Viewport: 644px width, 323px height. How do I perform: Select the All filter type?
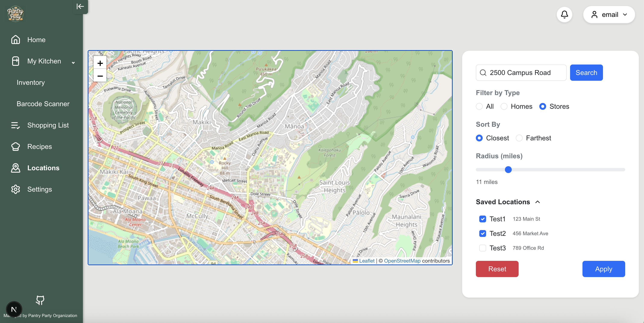(479, 107)
